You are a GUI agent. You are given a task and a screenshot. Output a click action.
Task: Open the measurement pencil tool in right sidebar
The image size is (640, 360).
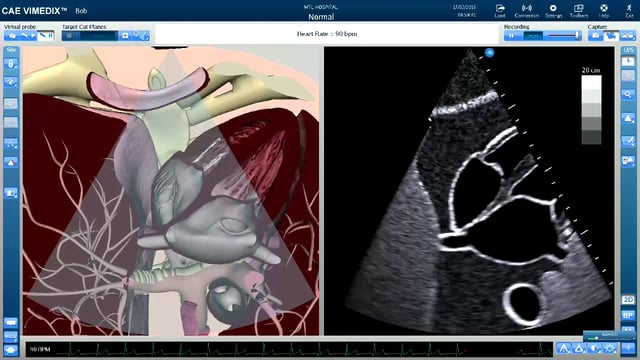[628, 141]
